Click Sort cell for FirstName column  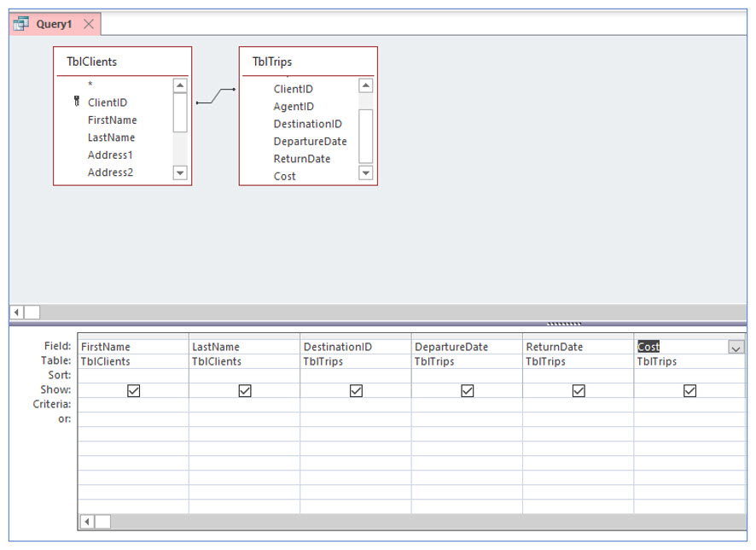click(x=133, y=376)
